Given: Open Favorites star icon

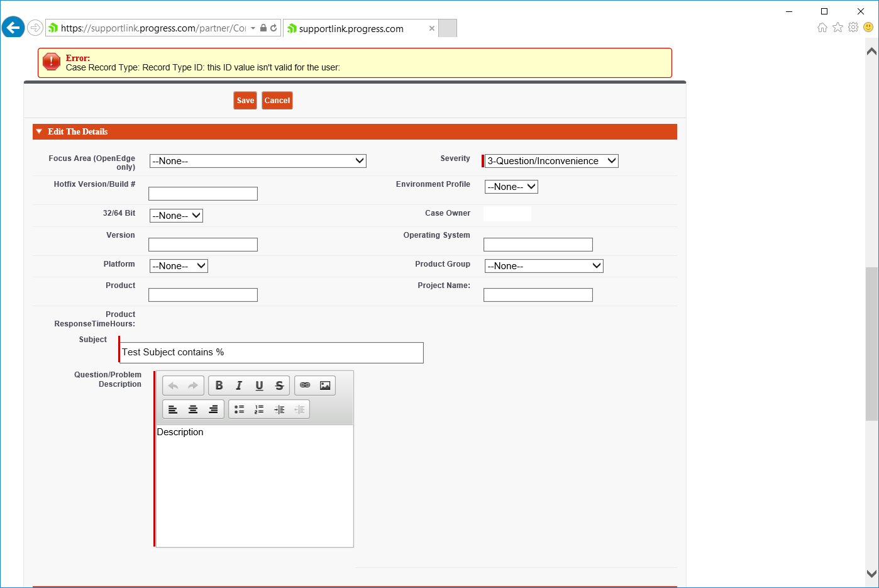Looking at the screenshot, I should (x=838, y=27).
